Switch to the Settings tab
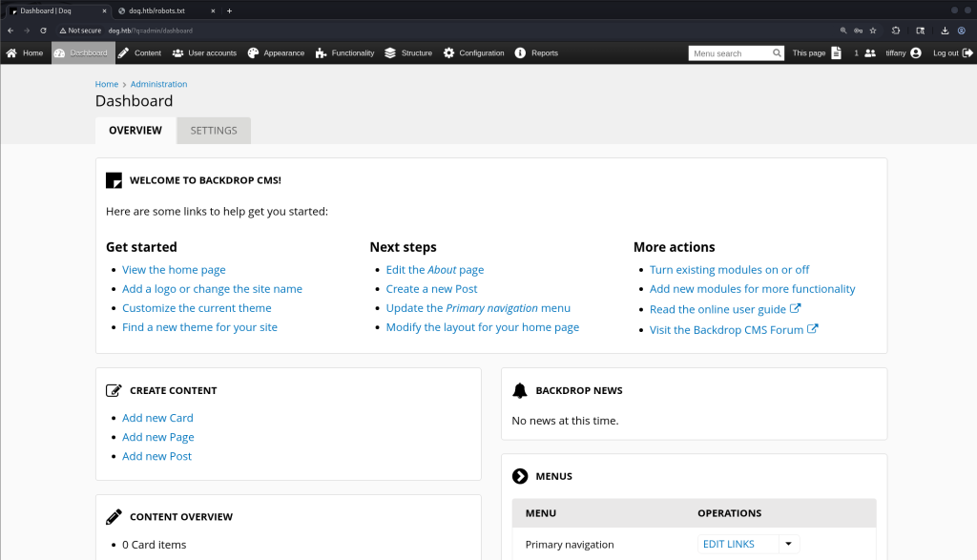The width and height of the screenshot is (977, 560). tap(214, 131)
